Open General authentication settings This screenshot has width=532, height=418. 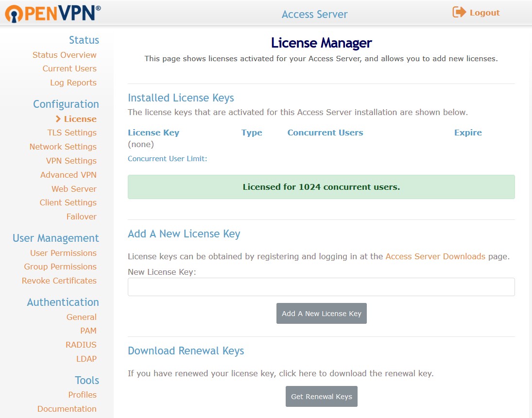(x=82, y=317)
